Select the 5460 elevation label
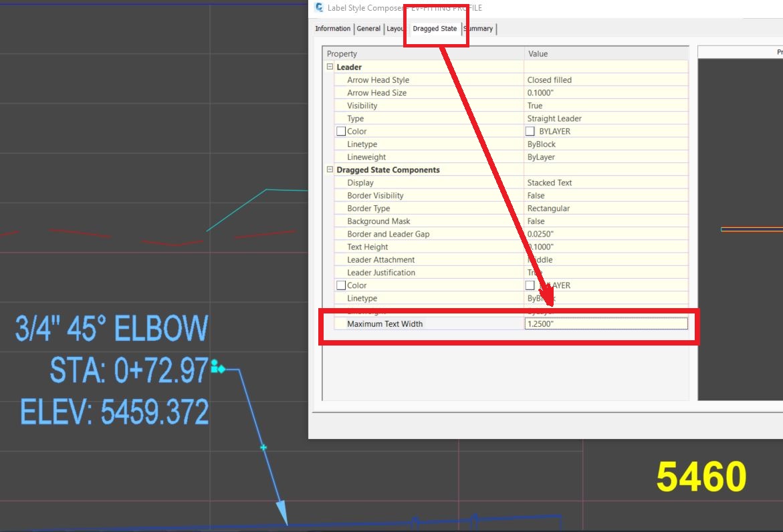Screen dimensions: 783x532 pyautogui.click(x=701, y=477)
